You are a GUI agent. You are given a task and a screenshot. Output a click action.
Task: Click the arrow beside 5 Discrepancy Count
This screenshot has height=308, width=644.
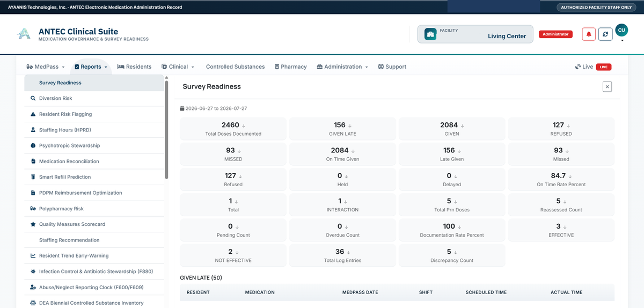[456, 252]
